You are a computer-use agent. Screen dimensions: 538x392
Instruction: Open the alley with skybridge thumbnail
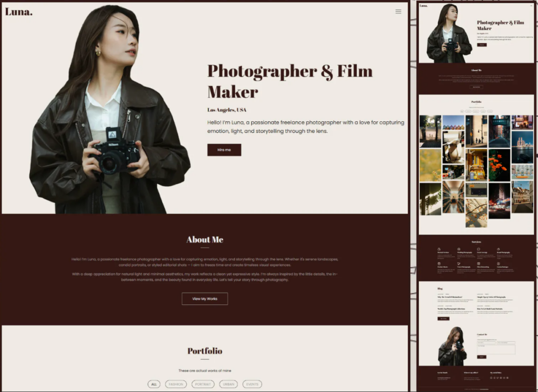click(x=499, y=131)
